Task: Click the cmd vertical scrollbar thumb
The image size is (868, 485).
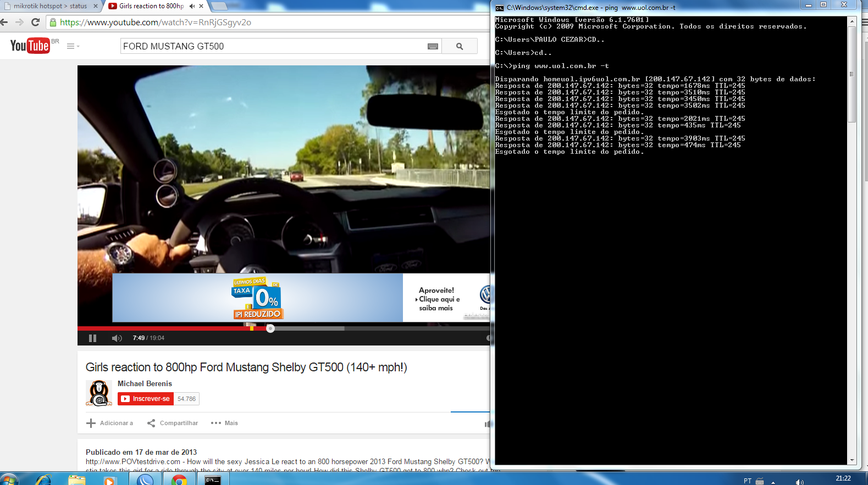Action: pos(852,74)
